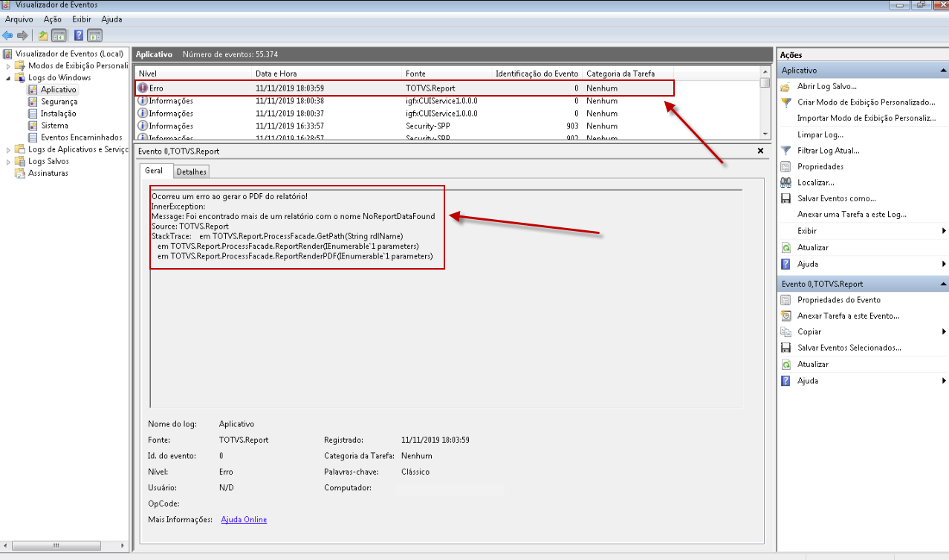Click the Back arrow toolbar icon

7,35
